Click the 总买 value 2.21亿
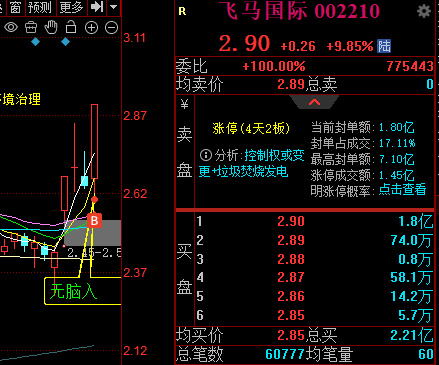The width and height of the screenshot is (439, 365). click(x=412, y=335)
